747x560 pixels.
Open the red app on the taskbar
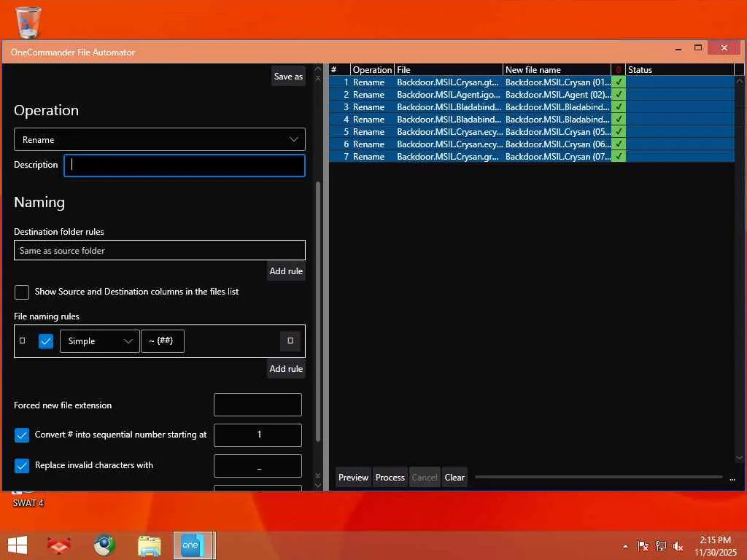(58, 545)
